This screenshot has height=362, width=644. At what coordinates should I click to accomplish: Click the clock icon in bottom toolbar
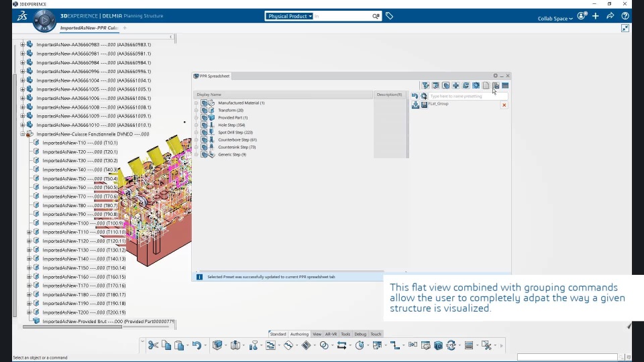pos(360,345)
